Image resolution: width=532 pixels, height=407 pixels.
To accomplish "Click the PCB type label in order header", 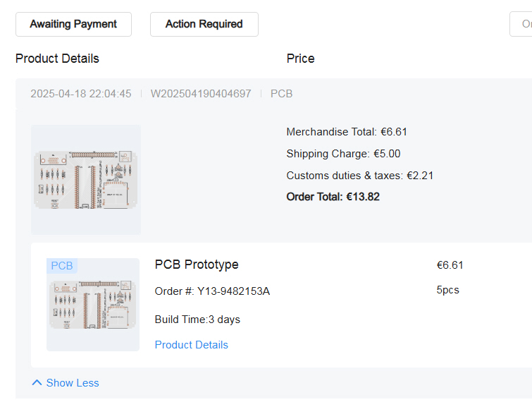I will (281, 93).
